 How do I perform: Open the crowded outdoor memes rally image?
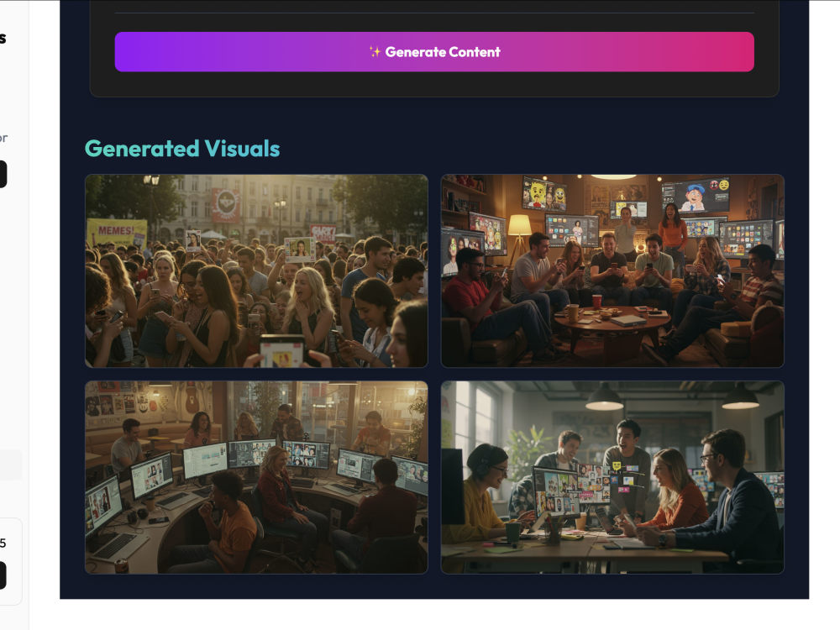(x=256, y=271)
